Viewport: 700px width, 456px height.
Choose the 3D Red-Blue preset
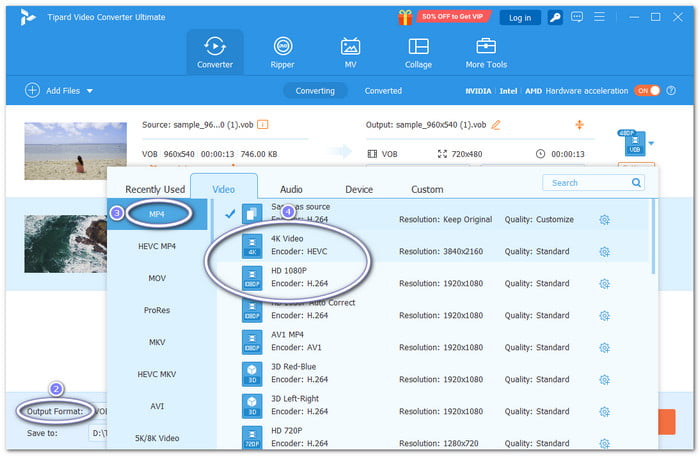coord(431,374)
